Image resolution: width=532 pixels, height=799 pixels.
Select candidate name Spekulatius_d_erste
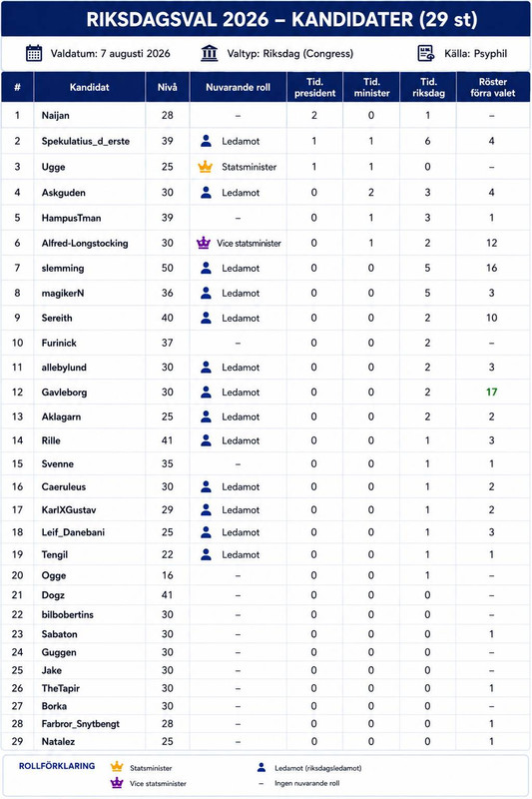click(86, 141)
